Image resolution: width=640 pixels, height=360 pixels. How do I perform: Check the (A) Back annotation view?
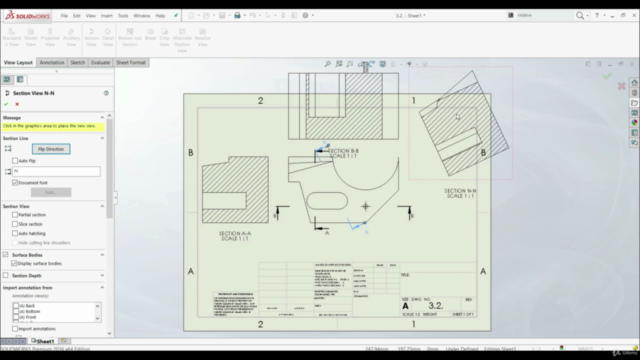16,306
